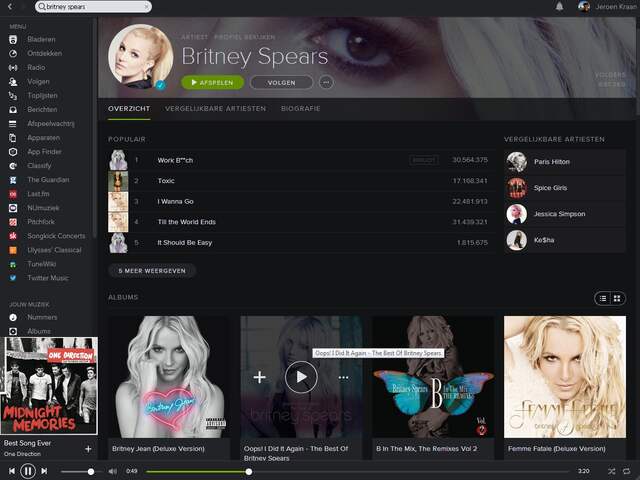
Task: Switch albums to list view
Action: (x=602, y=298)
